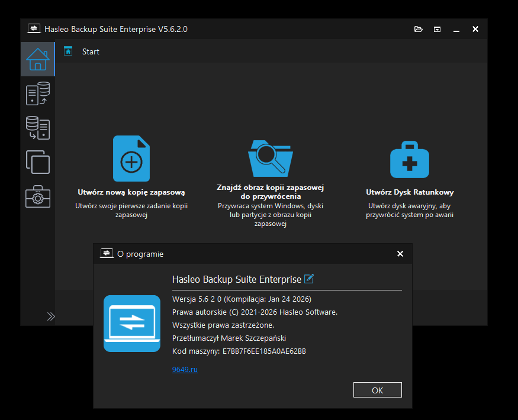Open the title bar dropdown menu icon
The image size is (518, 420).
click(x=437, y=30)
